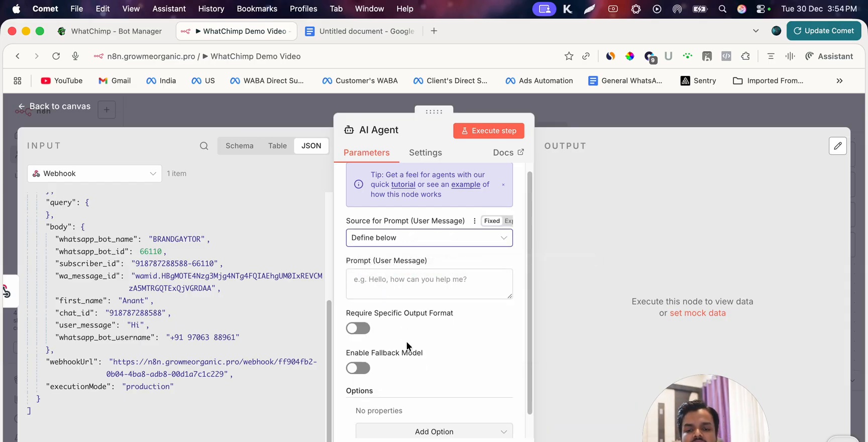Click the Execute step button
The height and width of the screenshot is (442, 868).
click(489, 131)
